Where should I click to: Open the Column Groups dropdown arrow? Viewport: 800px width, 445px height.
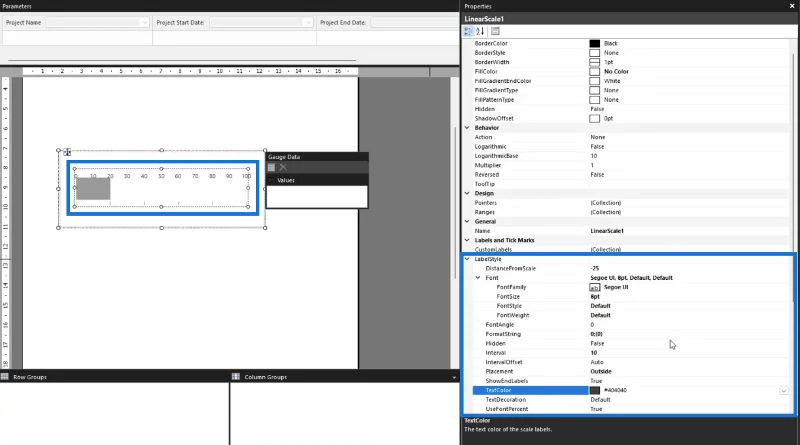point(454,377)
